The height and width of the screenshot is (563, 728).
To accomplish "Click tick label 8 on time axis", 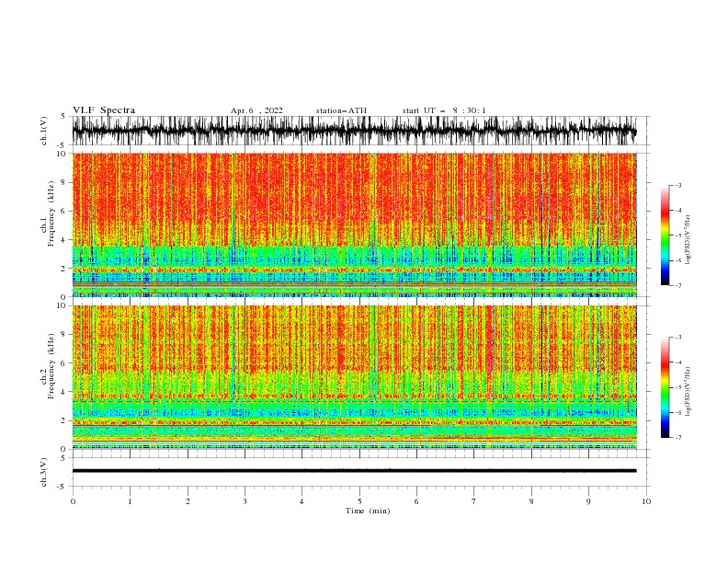I will click(531, 501).
